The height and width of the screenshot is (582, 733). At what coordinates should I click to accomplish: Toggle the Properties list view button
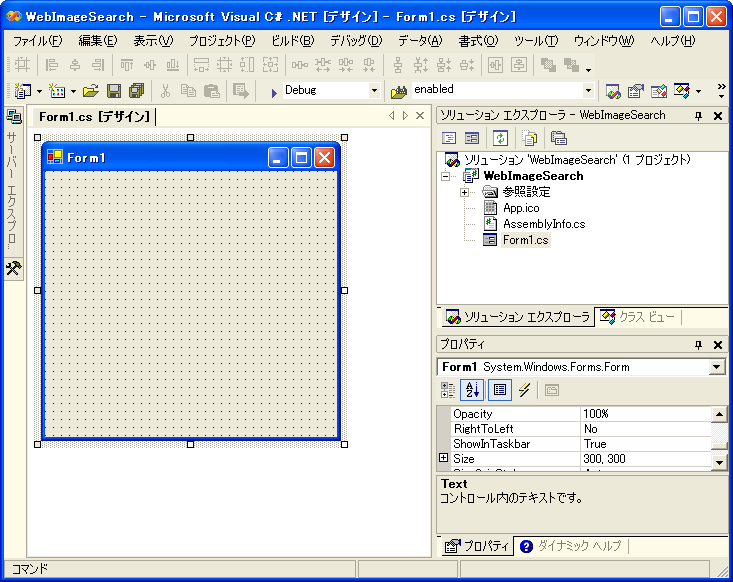(x=499, y=390)
